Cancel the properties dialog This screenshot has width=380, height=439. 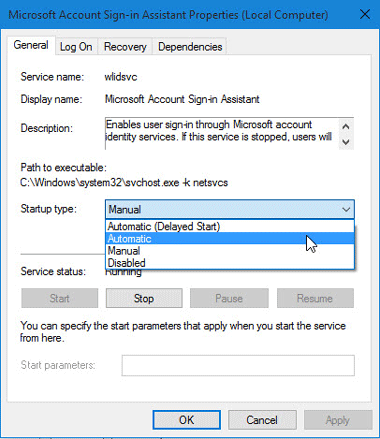tap(262, 420)
